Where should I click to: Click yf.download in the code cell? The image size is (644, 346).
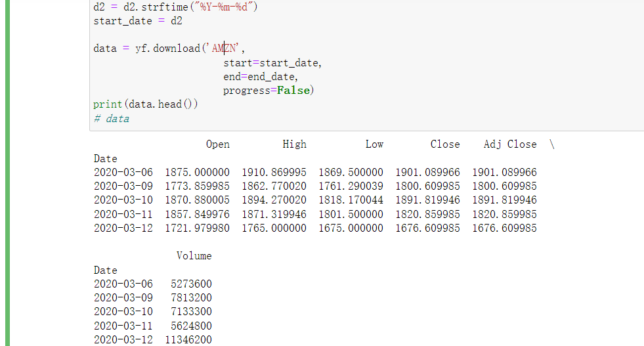pos(167,49)
